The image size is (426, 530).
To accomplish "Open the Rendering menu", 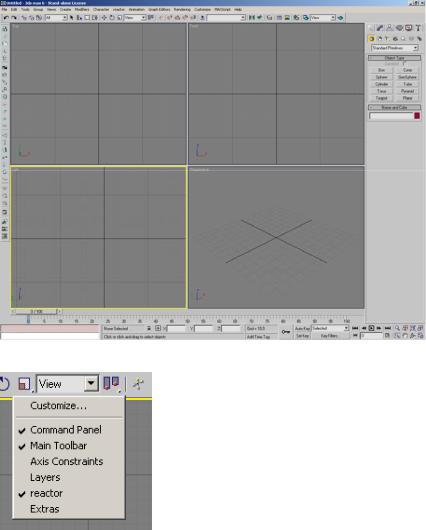I will tap(182, 9).
